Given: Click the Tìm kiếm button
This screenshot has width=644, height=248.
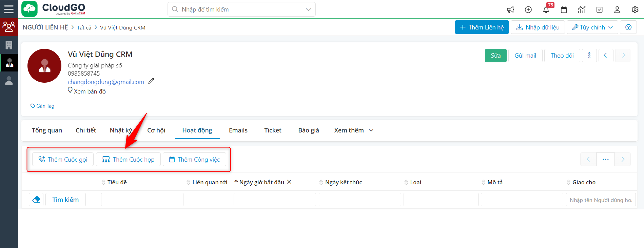Looking at the screenshot, I should 65,200.
